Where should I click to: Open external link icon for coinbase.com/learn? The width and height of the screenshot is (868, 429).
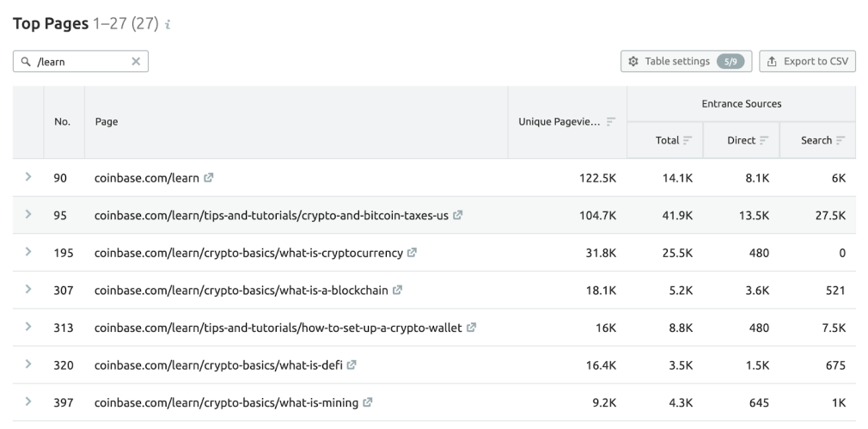(x=209, y=178)
